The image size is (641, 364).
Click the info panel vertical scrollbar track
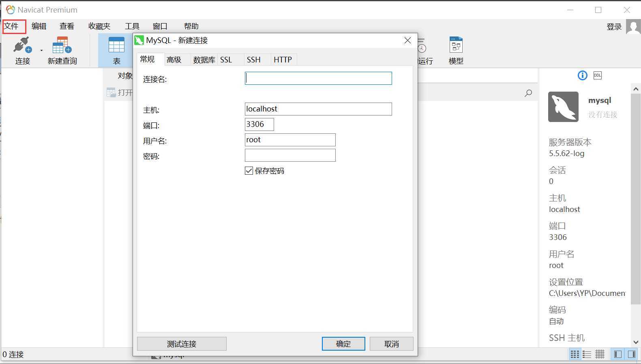pyautogui.click(x=636, y=215)
